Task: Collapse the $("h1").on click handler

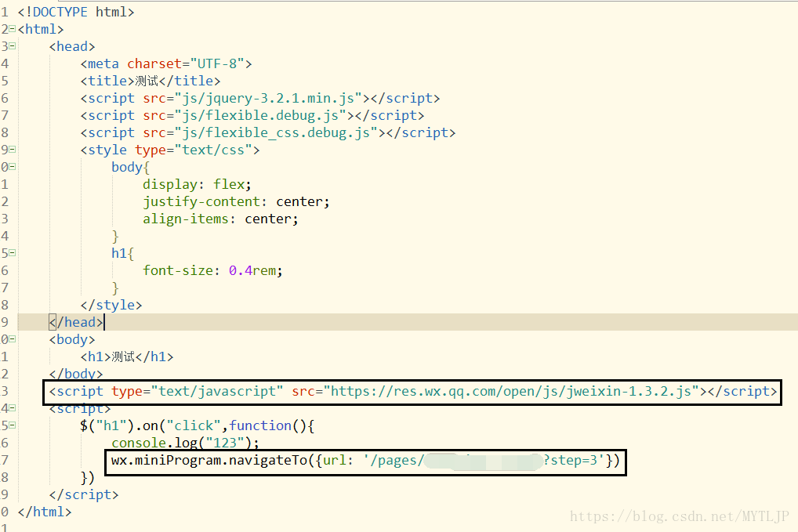Action: (13, 425)
